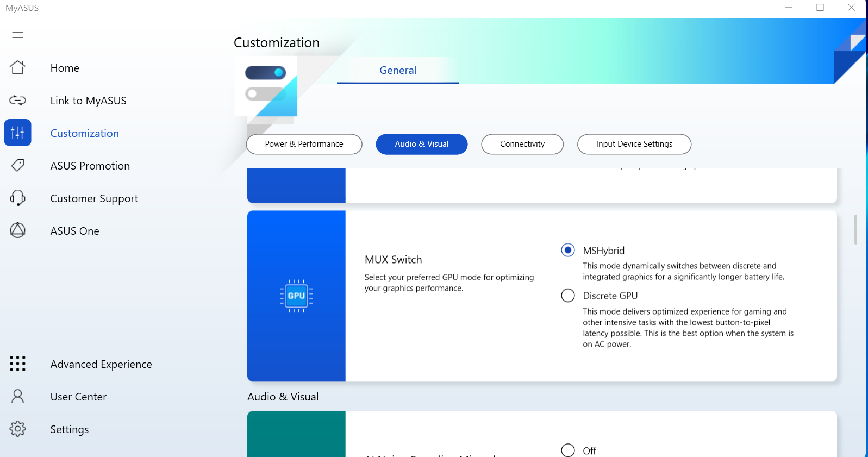Click the Advanced Experience grid icon
868x457 pixels.
coord(17,364)
